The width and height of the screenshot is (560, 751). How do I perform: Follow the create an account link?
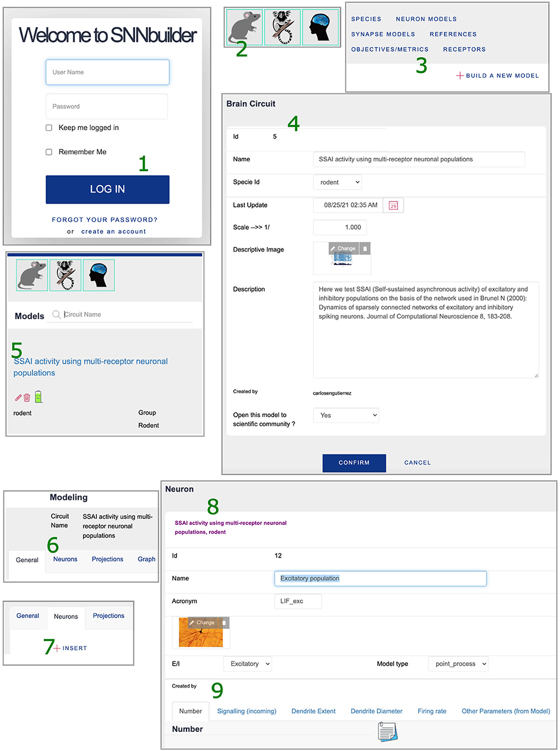[114, 231]
